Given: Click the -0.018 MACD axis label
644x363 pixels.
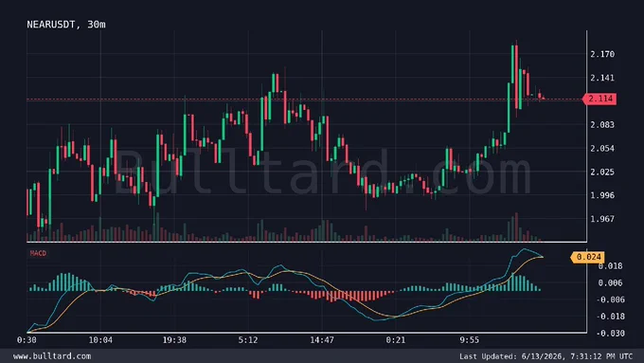Looking at the screenshot, I should [x=610, y=317].
